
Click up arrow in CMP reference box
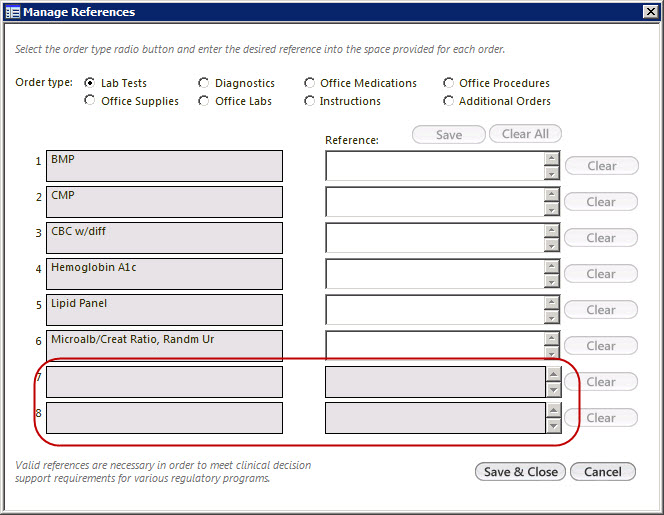(551, 195)
